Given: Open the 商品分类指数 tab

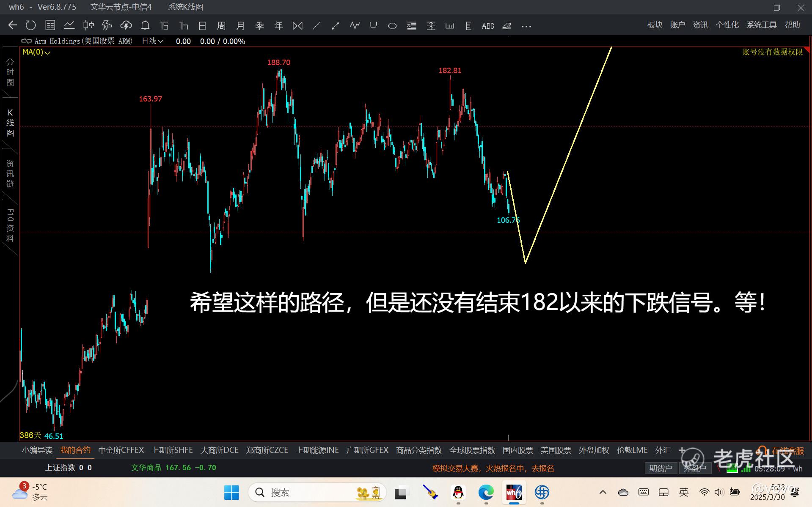Looking at the screenshot, I should pos(419,450).
